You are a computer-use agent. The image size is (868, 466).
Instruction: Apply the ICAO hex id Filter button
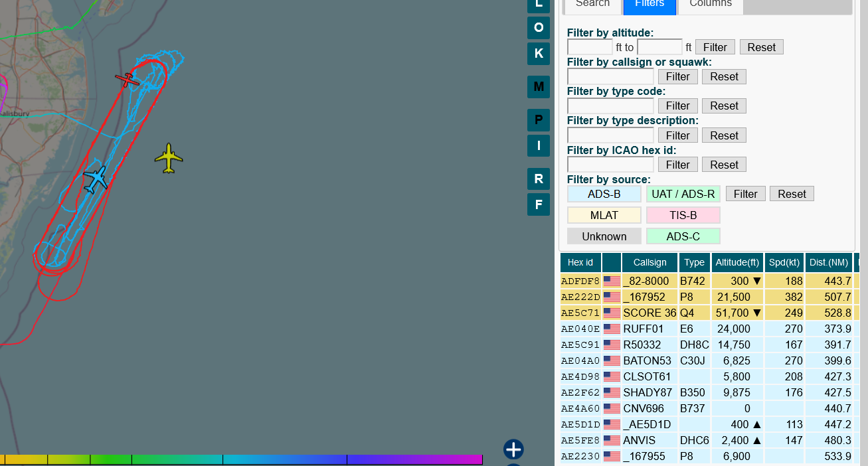[678, 165]
